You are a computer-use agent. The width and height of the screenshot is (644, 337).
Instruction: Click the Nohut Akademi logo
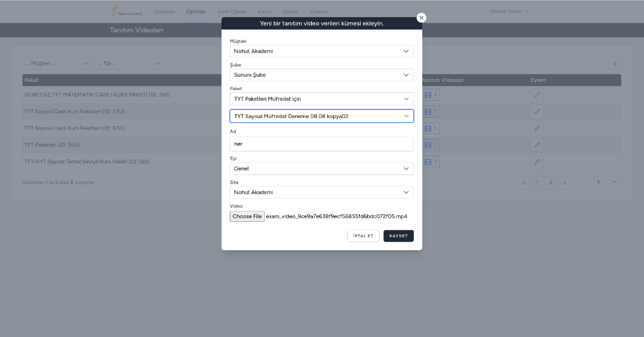[x=127, y=11]
